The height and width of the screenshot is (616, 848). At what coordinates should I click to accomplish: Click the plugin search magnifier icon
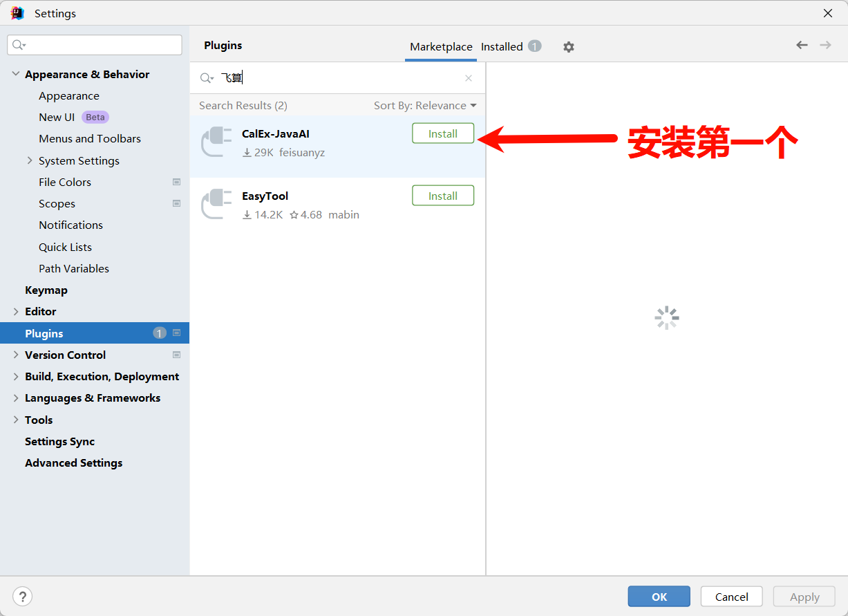click(x=206, y=78)
